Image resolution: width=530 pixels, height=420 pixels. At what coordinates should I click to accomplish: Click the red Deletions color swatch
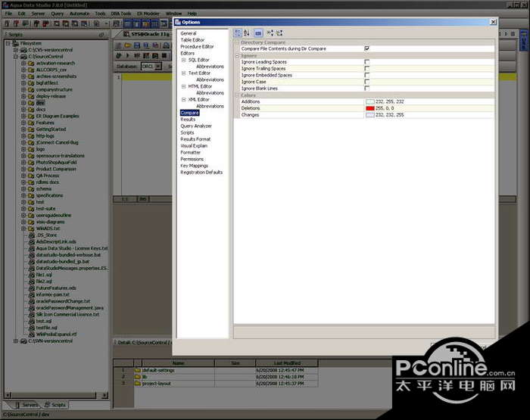coord(370,108)
